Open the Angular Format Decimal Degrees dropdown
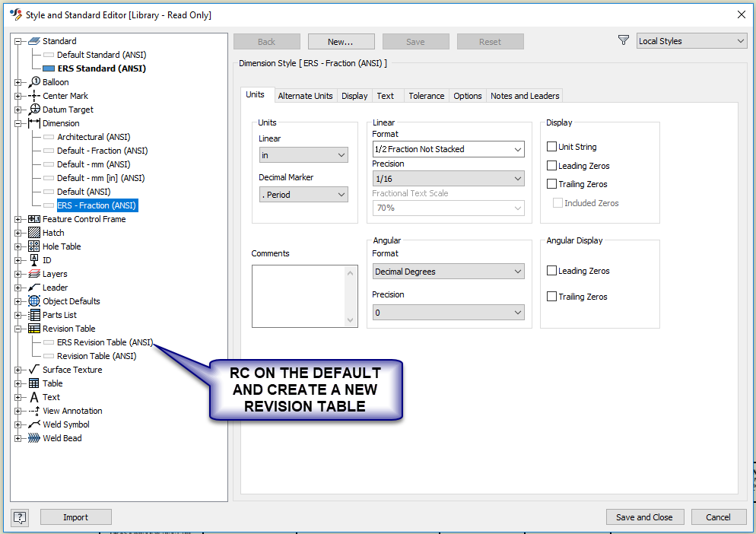The height and width of the screenshot is (534, 756). pyautogui.click(x=449, y=271)
